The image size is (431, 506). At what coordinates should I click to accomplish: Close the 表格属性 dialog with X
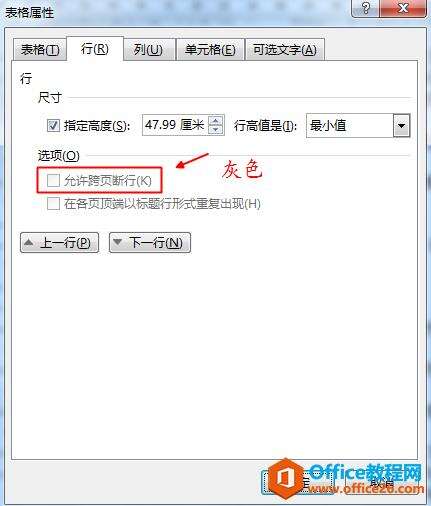403,8
